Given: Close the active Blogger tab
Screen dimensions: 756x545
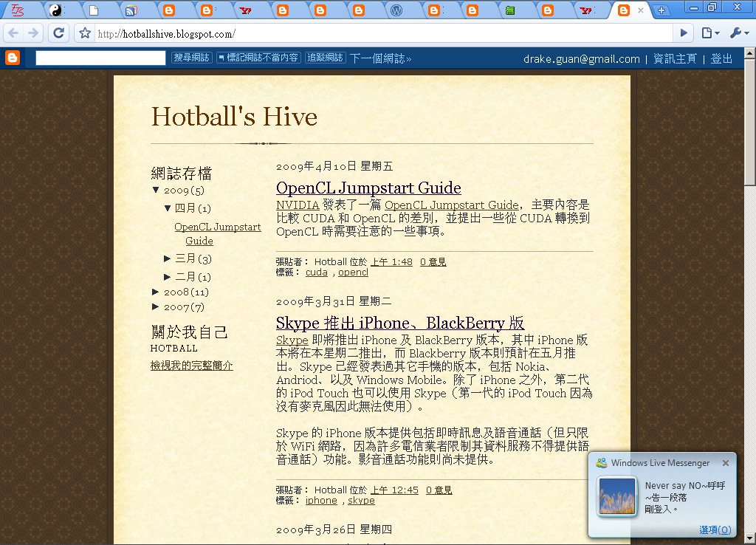Looking at the screenshot, I should point(641,10).
